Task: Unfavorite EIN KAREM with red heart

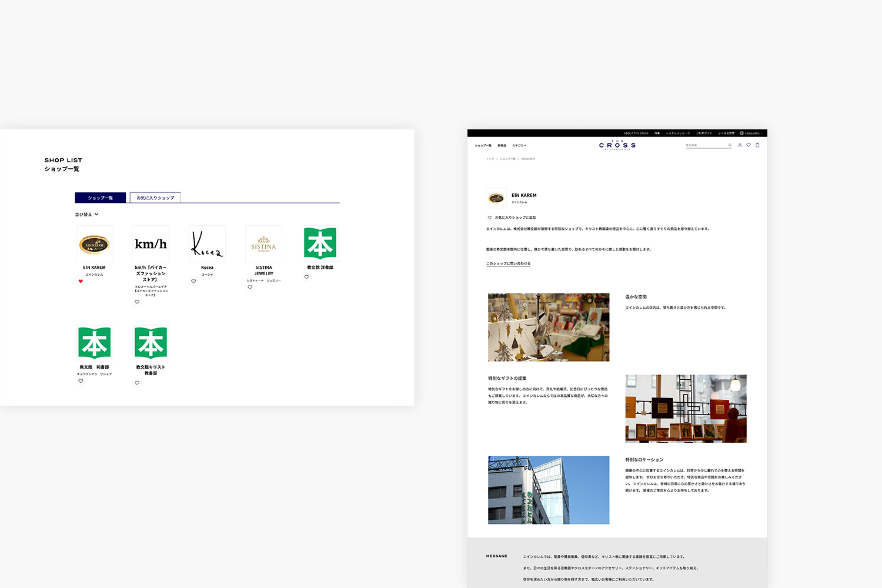Action: pos(81,281)
